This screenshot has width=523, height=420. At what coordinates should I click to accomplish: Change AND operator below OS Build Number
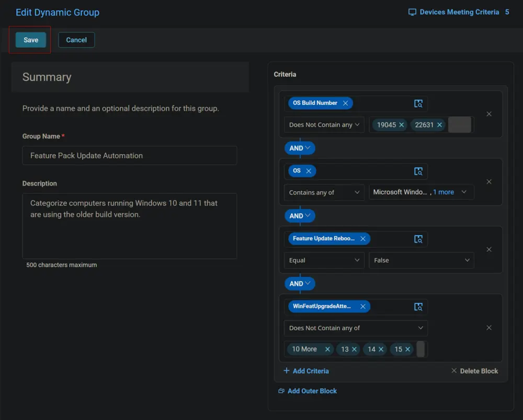[x=300, y=148]
